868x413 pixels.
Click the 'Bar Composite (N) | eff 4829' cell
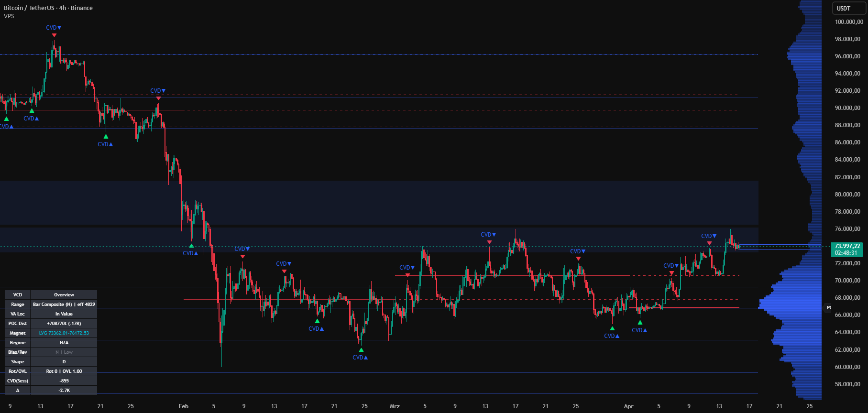click(x=64, y=304)
